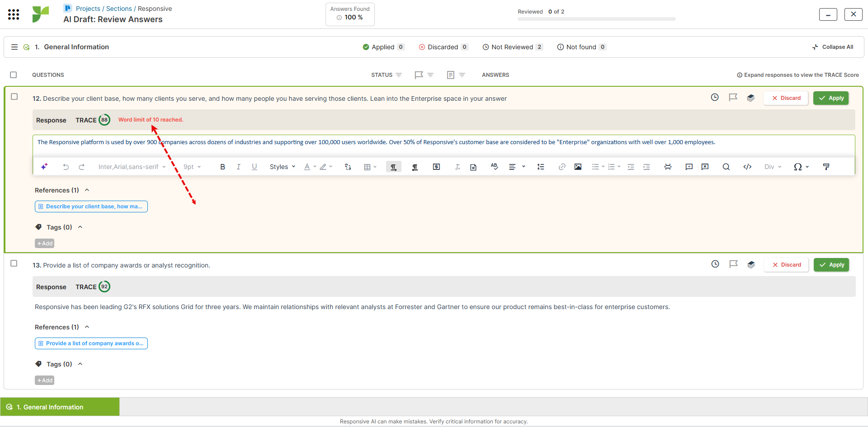Flag question 13
868x427 pixels.
click(x=733, y=264)
